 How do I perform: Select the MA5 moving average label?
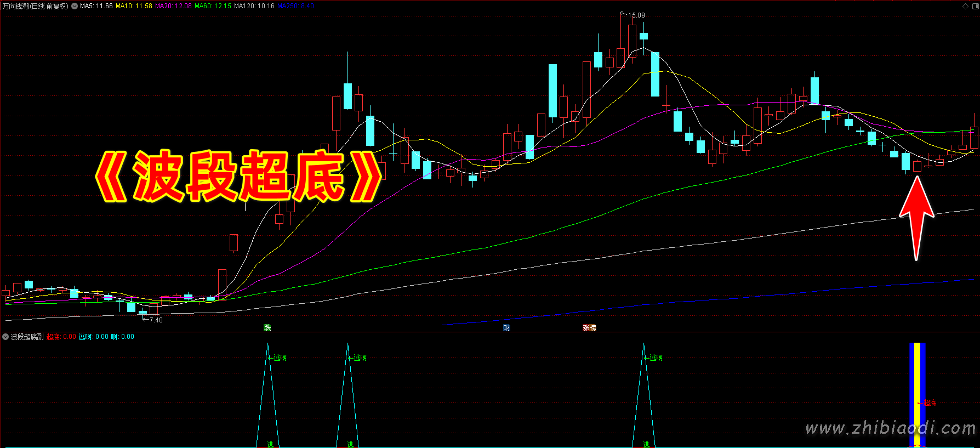[x=96, y=6]
